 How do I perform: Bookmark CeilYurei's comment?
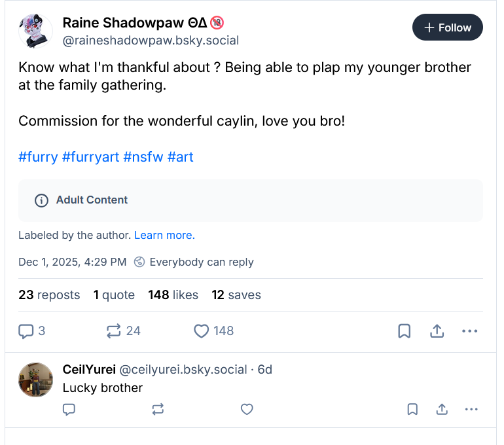click(412, 410)
